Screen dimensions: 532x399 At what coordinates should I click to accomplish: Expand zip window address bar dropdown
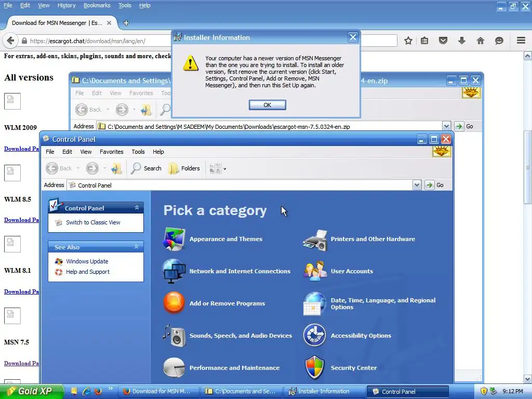pyautogui.click(x=446, y=126)
